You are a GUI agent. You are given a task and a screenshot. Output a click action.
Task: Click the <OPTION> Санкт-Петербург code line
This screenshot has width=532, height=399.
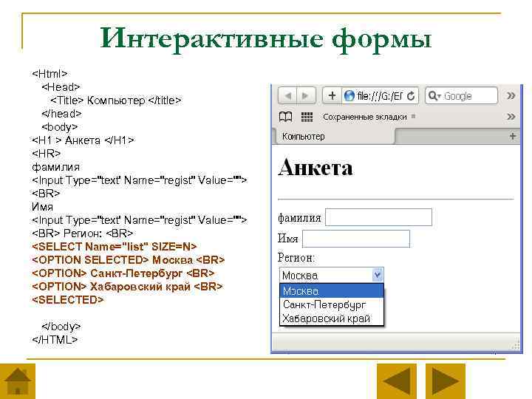click(123, 273)
